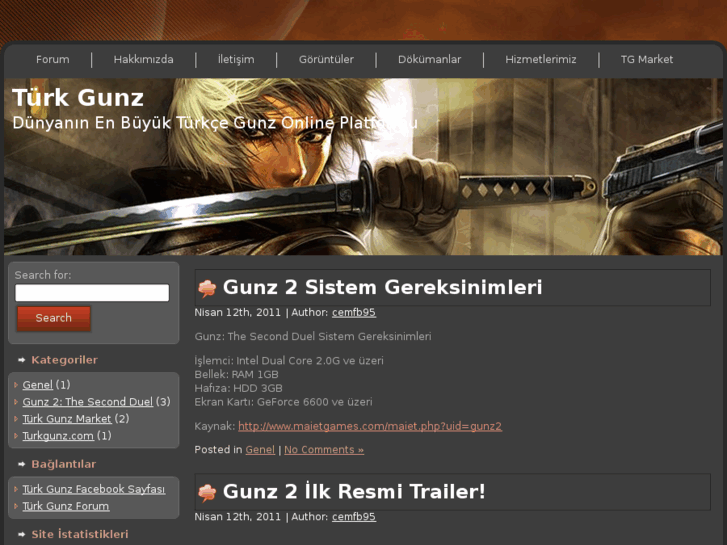Click the Site İstatistikleri heading arrow icon
Screen dimensions: 727x545
pos(21,534)
